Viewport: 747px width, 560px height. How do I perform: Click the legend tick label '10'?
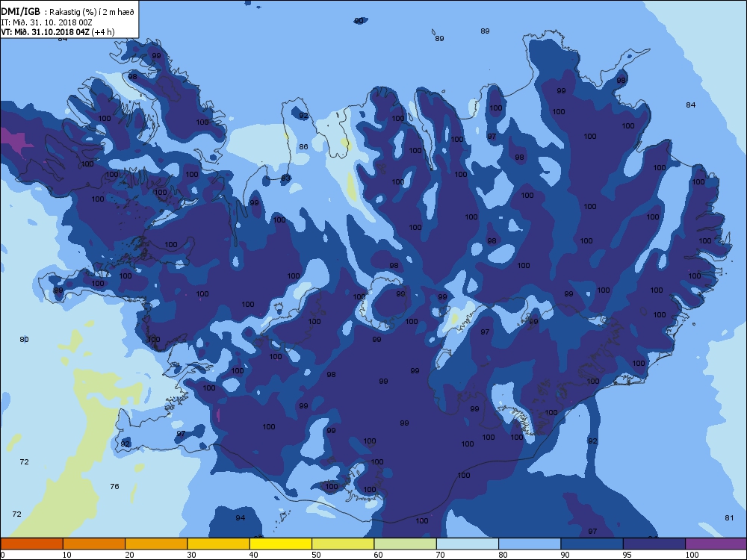(66, 555)
